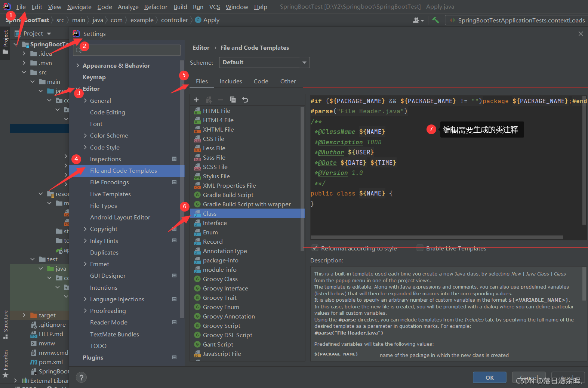Click the Cancel button

529,378
